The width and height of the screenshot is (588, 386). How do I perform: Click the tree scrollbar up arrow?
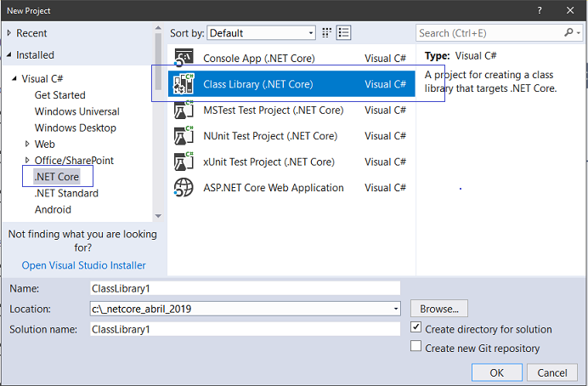click(158, 28)
